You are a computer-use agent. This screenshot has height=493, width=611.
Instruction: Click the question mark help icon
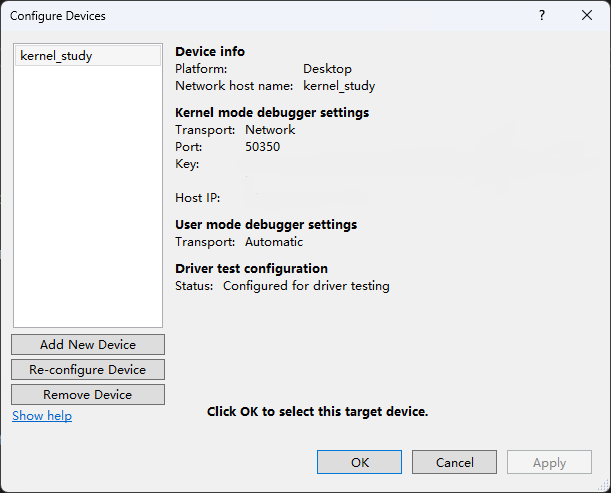click(x=542, y=16)
